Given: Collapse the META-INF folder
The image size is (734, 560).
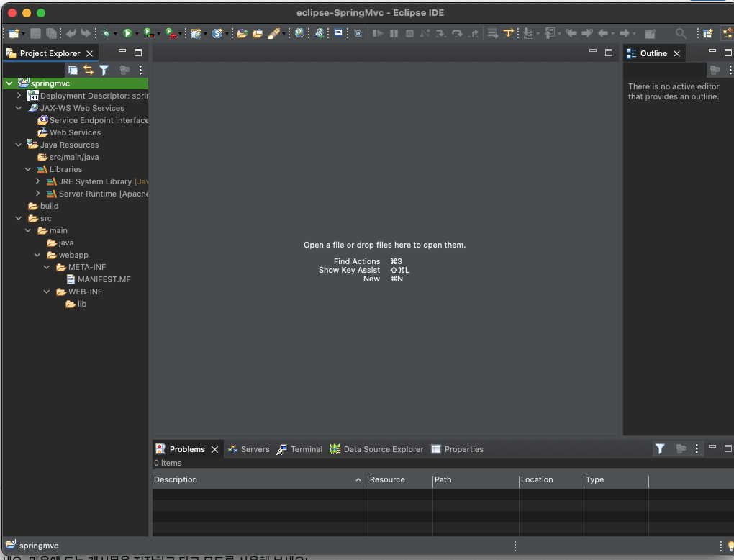Looking at the screenshot, I should tap(47, 267).
